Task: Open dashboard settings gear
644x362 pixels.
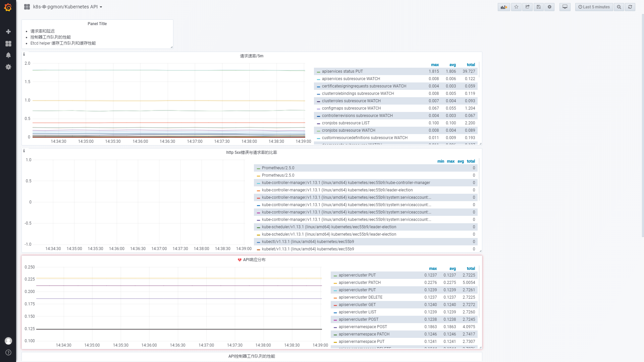Action: coord(549,7)
